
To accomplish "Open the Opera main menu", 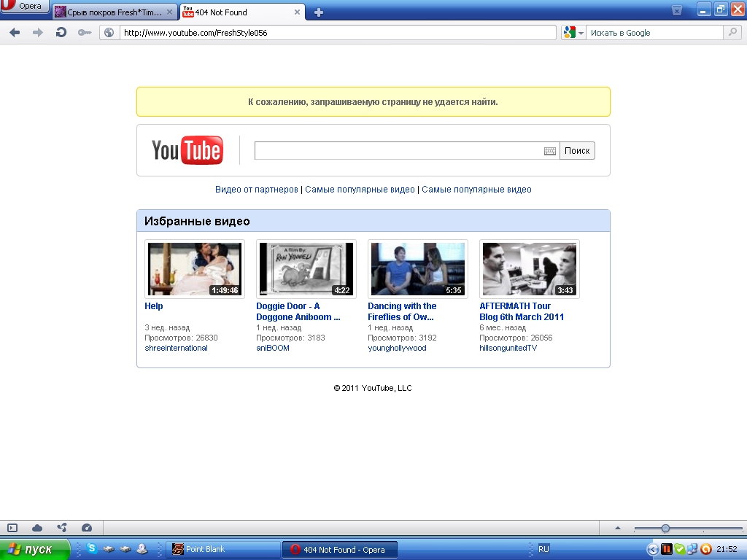I will click(25, 7).
